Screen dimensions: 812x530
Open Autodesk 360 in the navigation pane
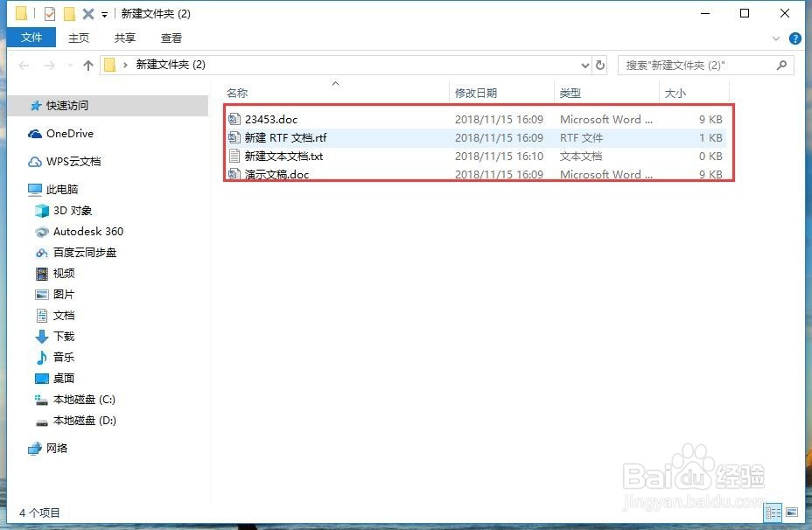tap(88, 232)
